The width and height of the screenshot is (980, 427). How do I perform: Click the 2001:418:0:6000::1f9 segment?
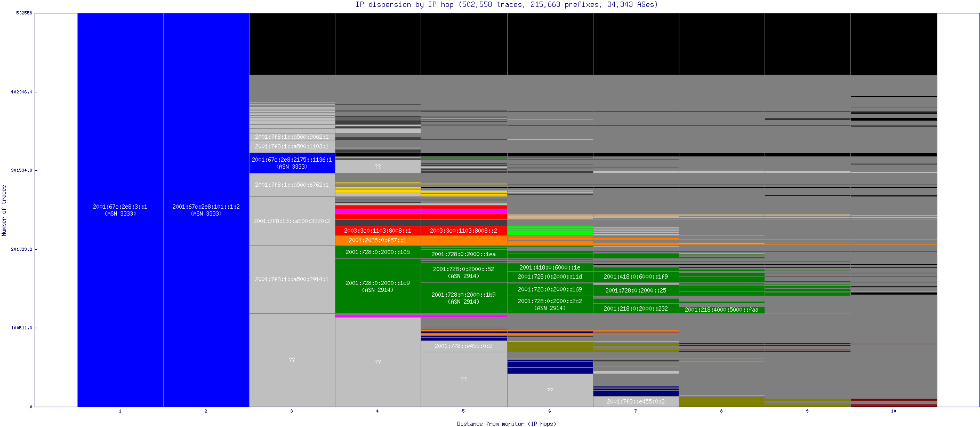636,276
